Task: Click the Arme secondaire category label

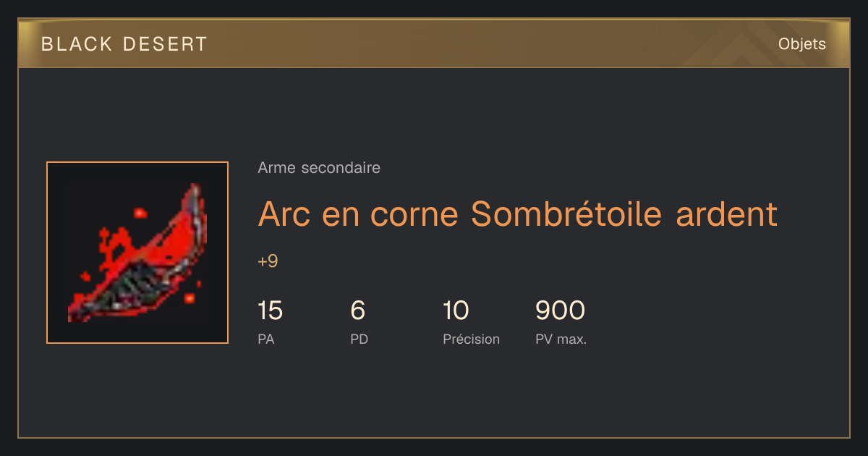Action: [319, 168]
